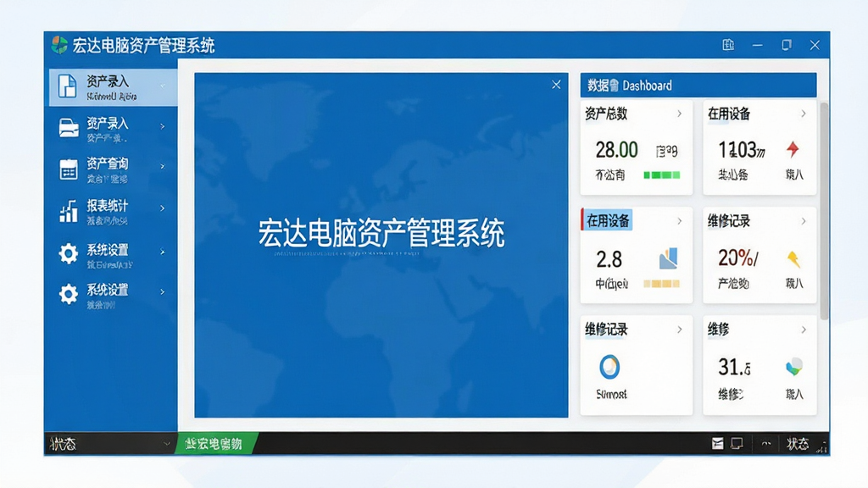
Task: Click the 宏达电脑资产管理系统 banner heading
Action: click(x=381, y=233)
